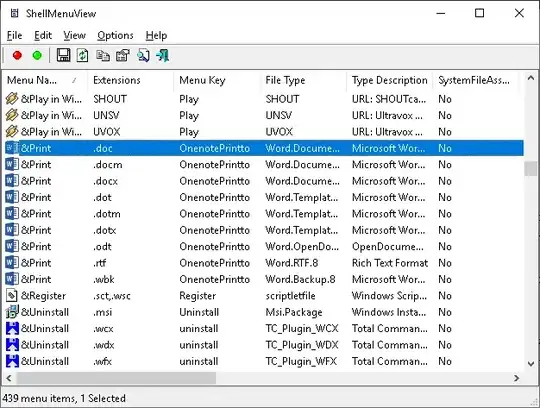Click the TC_Plugin_WFX file type cell
Viewport: 540px width, 408px height.
pyautogui.click(x=301, y=361)
